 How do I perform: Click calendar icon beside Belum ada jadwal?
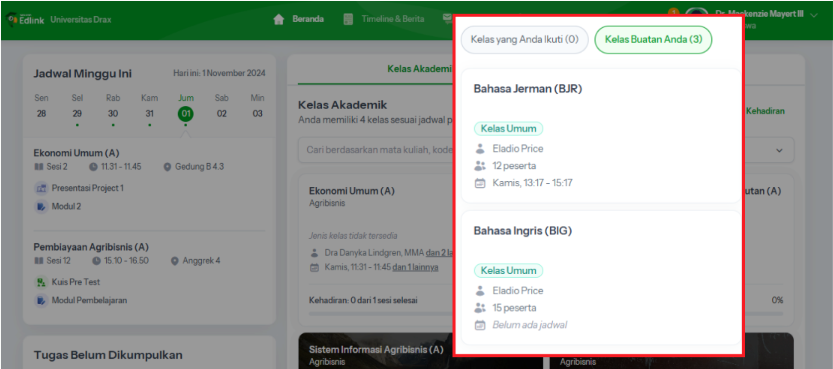[480, 325]
